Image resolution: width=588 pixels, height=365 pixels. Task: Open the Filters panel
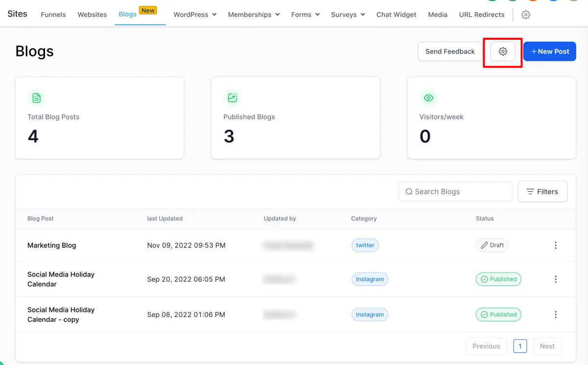pyautogui.click(x=542, y=192)
